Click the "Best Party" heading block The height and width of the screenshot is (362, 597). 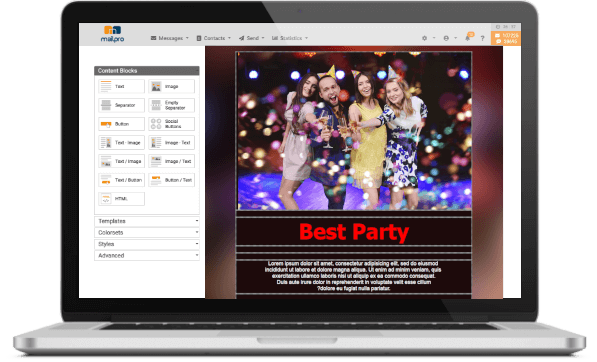(354, 231)
